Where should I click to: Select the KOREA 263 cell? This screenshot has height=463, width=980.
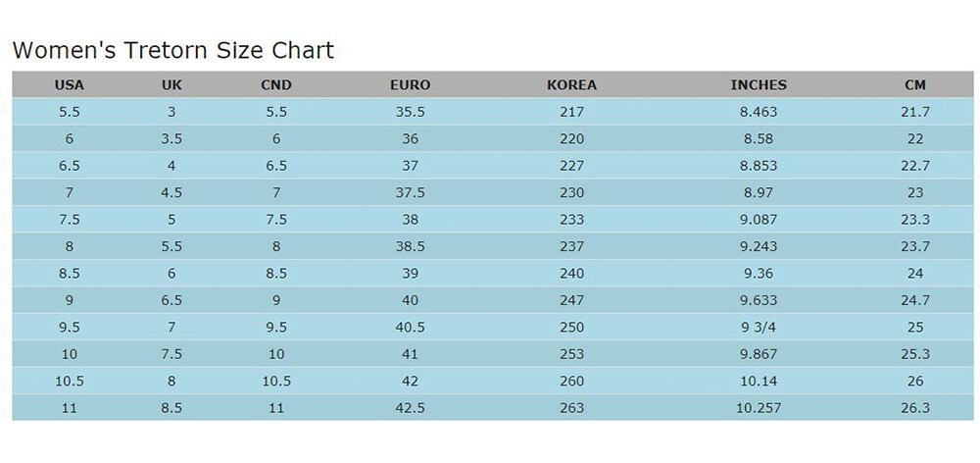[571, 407]
